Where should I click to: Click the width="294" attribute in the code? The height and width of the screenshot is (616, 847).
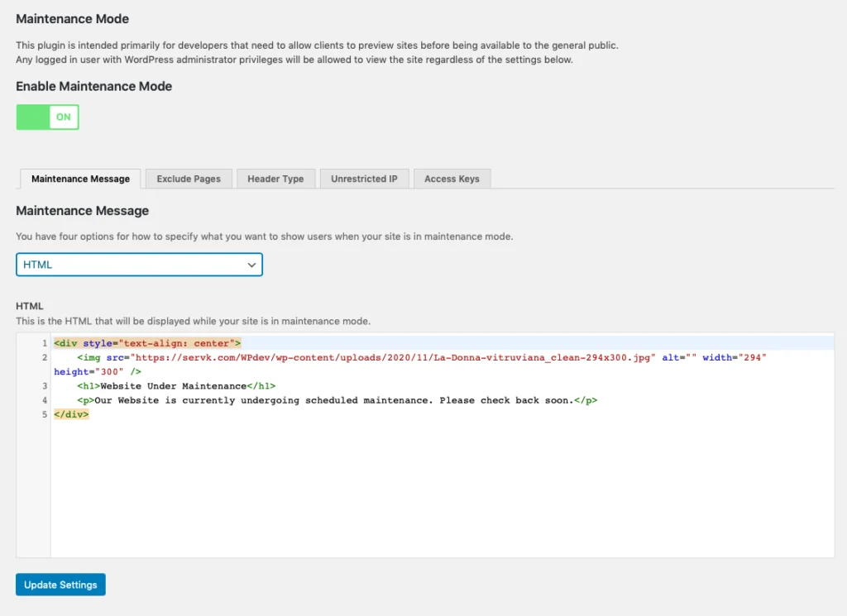(x=735, y=357)
